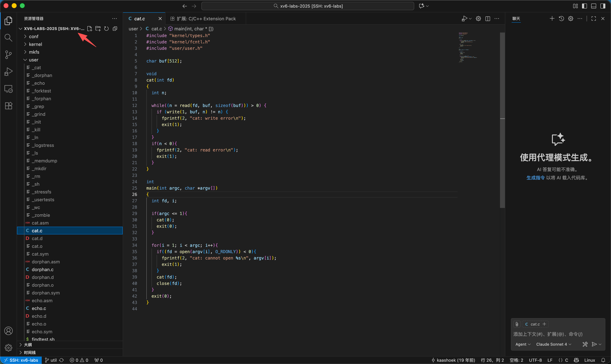
Task: Open the Extensions view
Action: click(8, 106)
